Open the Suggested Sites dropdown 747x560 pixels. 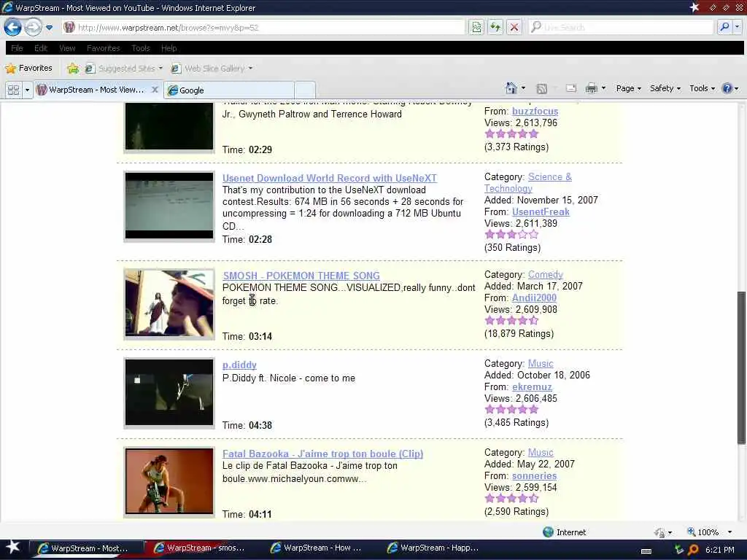124,69
